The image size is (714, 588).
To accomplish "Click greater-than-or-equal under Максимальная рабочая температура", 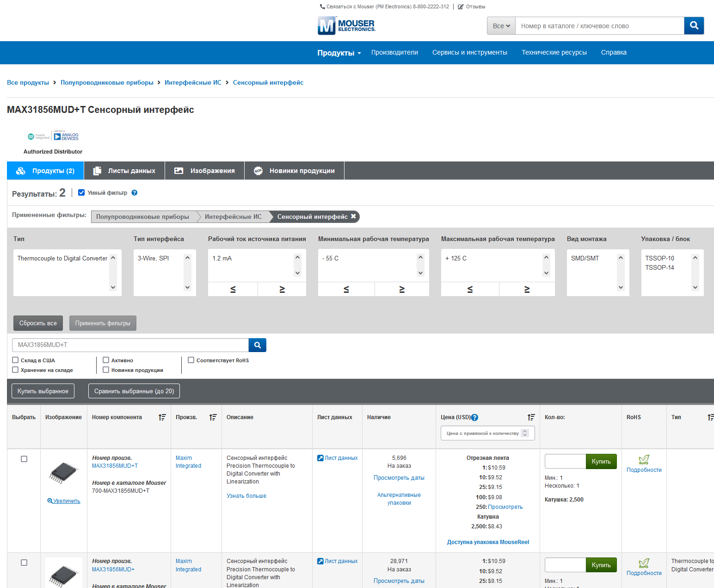I will click(527, 289).
